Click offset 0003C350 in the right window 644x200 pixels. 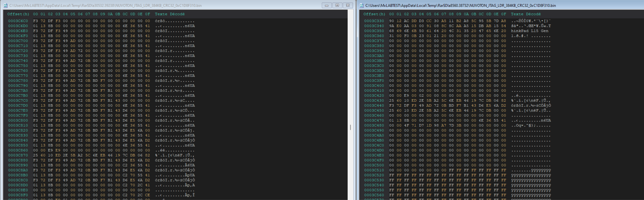tap(374, 31)
